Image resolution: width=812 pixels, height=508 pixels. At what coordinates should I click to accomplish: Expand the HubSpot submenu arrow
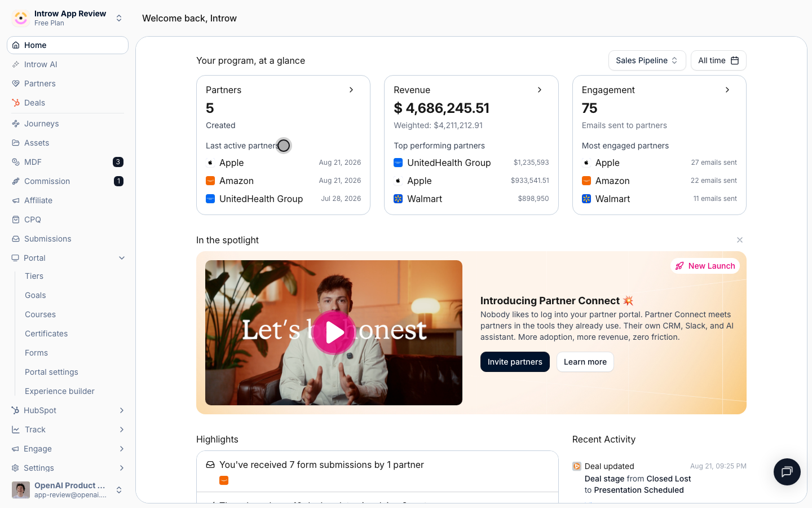point(122,410)
